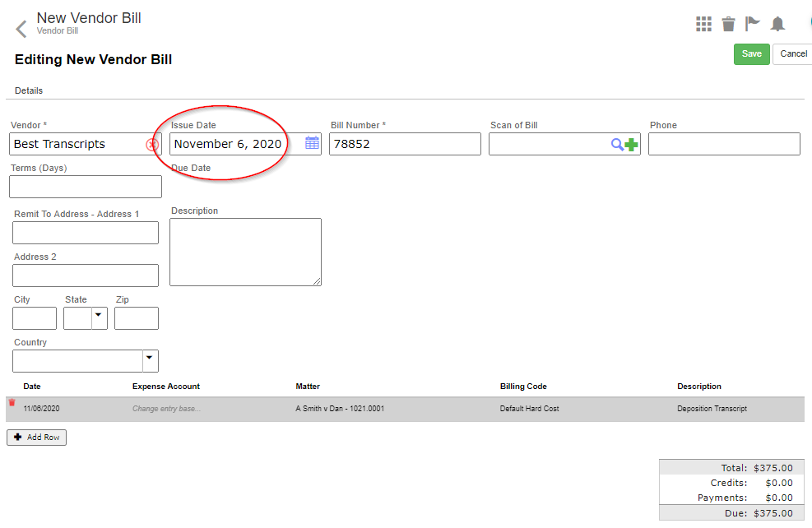Click the Matter column header
The width and height of the screenshot is (812, 528).
[x=308, y=387]
